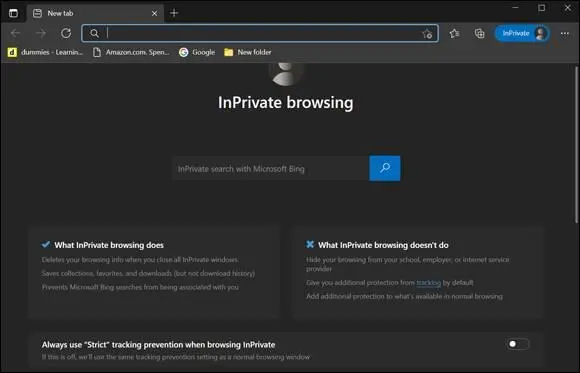Click What InPrivate browsing doesn't do heading
The image size is (580, 373).
383,245
